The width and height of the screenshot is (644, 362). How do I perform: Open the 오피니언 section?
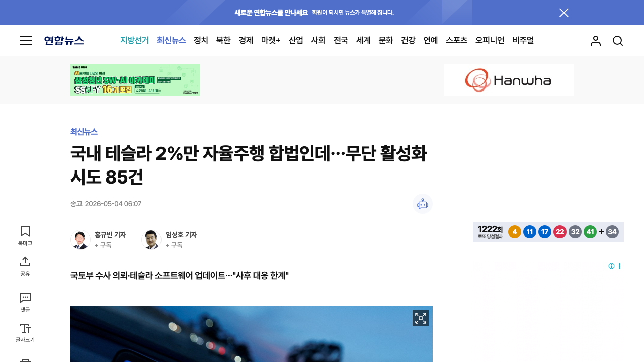coord(490,40)
